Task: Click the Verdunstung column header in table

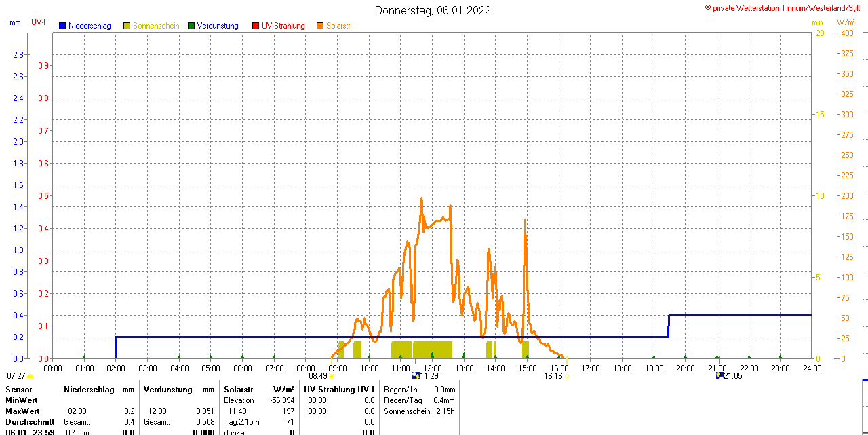Action: 163,390
